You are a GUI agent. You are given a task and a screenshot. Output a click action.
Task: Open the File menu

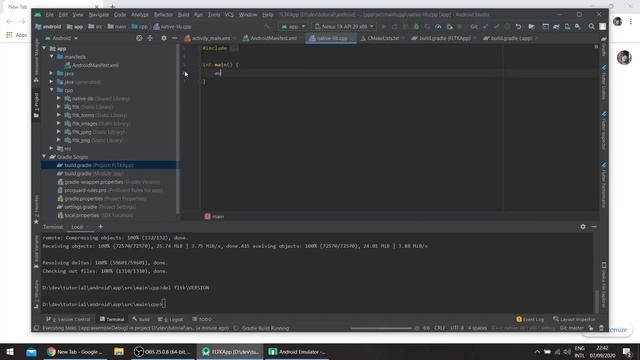49,15
